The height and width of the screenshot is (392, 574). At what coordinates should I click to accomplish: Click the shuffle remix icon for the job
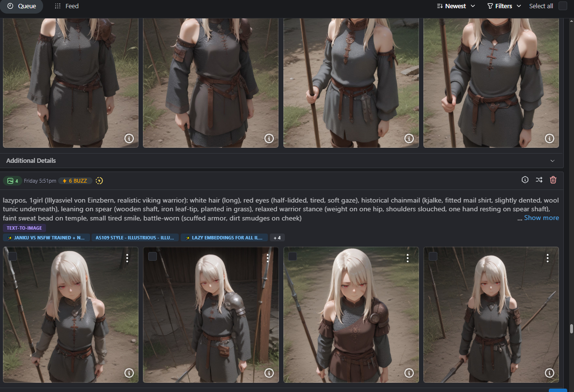point(539,180)
